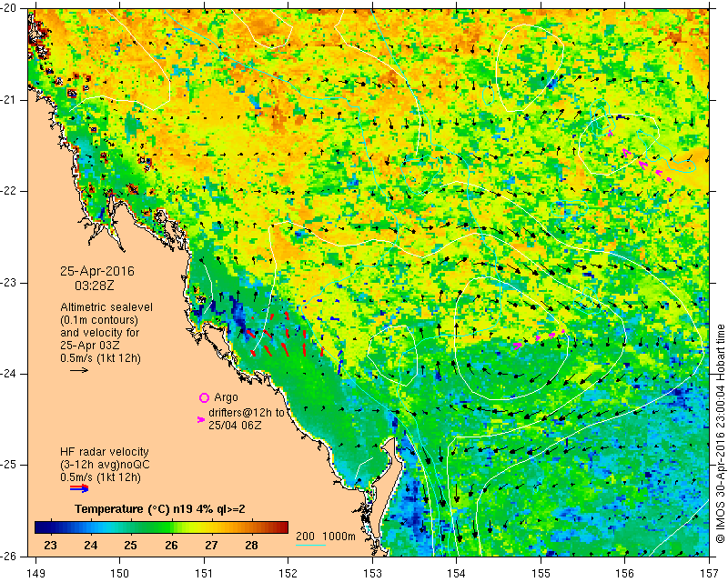Click the latitude axis label '-20'
The width and height of the screenshot is (728, 582).
(8, 8)
